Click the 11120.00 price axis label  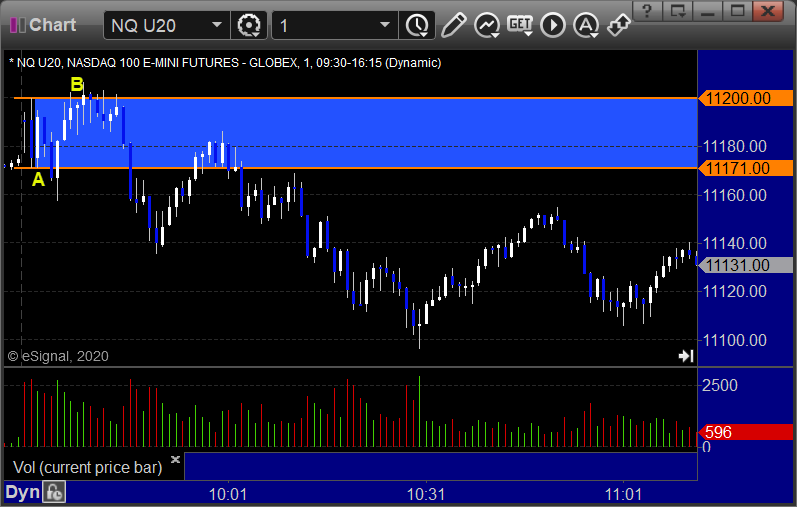coord(734,291)
